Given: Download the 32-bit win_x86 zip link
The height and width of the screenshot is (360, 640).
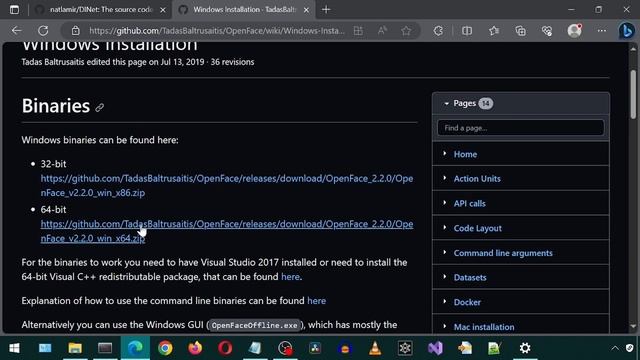Looking at the screenshot, I should (x=227, y=186).
